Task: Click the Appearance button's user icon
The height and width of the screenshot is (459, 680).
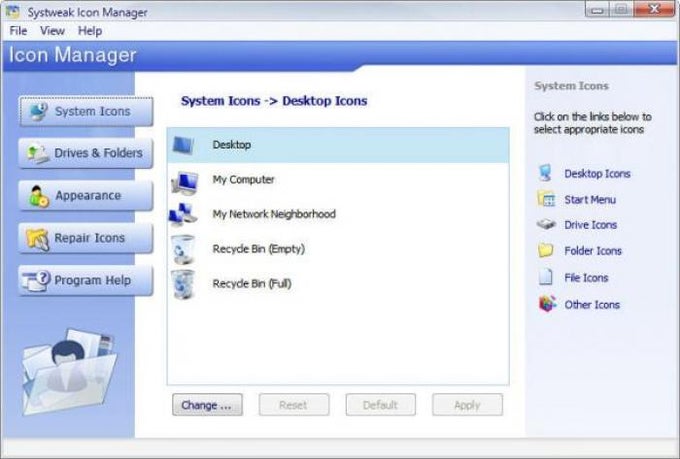Action: pyautogui.click(x=38, y=196)
